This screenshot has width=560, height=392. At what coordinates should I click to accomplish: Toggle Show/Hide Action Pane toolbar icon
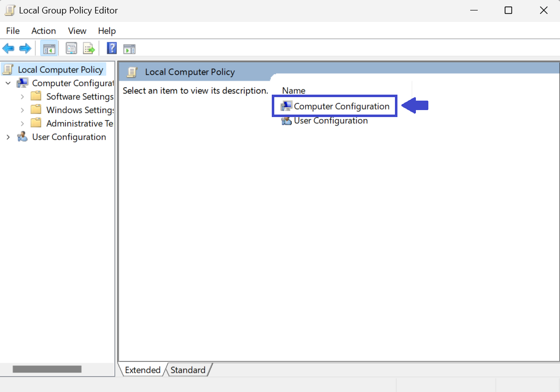(129, 49)
